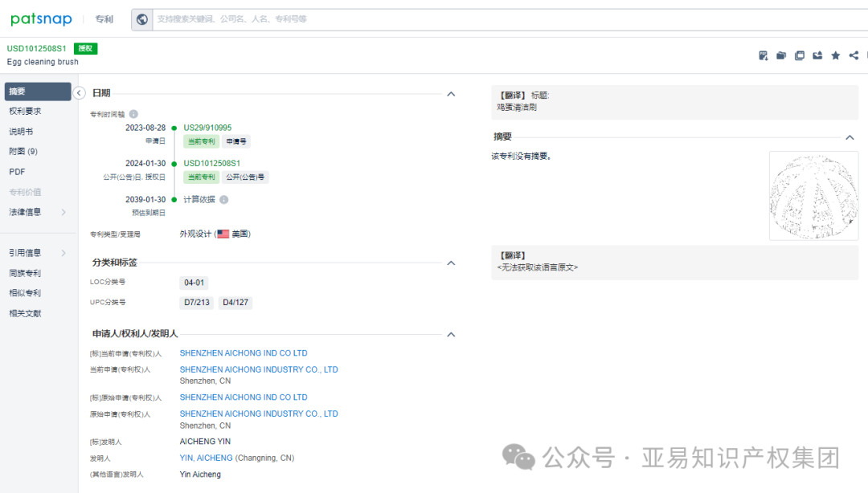Viewport: 868px width, 493px height.
Task: Click the patsnap logo
Action: coord(40,18)
